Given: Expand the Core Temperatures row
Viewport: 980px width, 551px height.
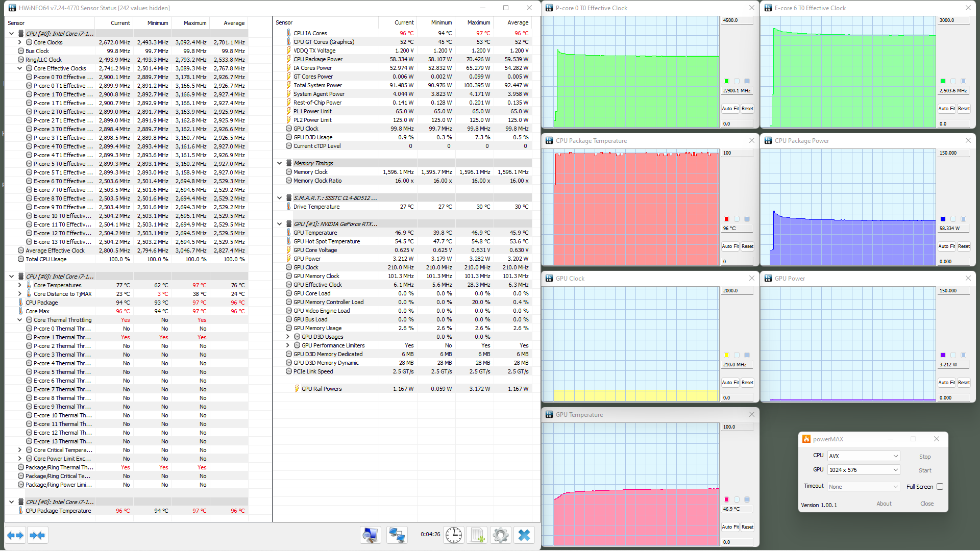Looking at the screenshot, I should [20, 285].
